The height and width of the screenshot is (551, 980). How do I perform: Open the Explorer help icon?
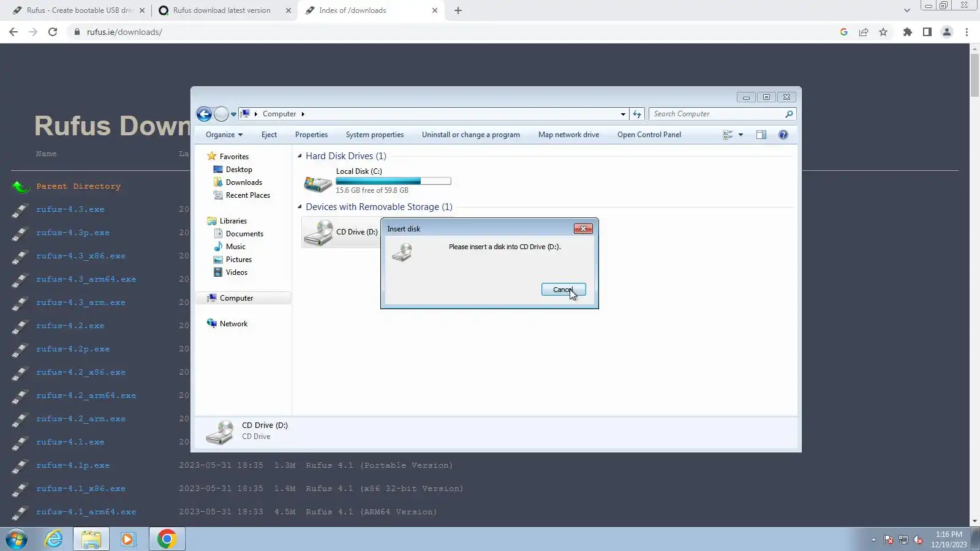(x=783, y=135)
